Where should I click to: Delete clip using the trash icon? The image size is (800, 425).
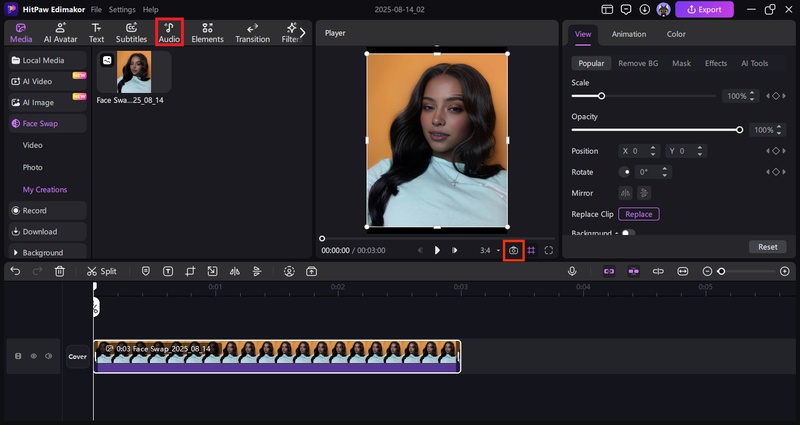(x=60, y=271)
